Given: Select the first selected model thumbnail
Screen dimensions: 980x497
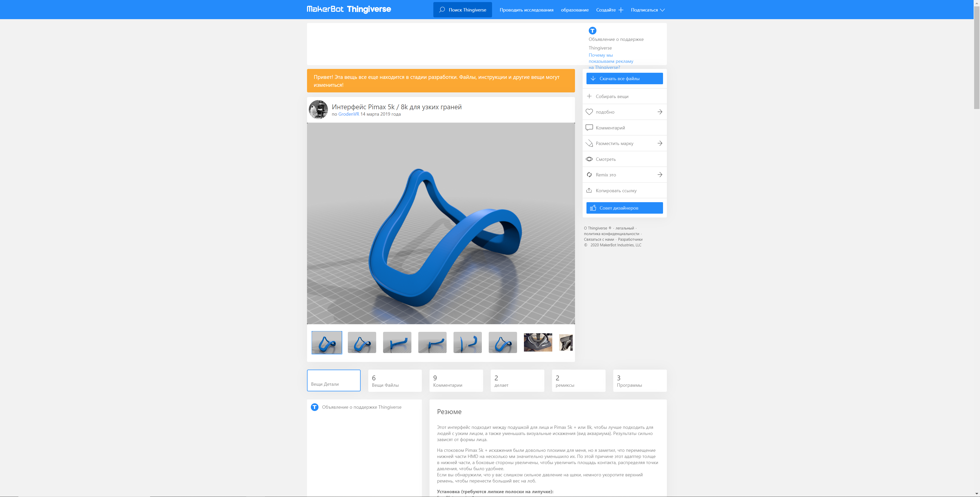Looking at the screenshot, I should 326,343.
